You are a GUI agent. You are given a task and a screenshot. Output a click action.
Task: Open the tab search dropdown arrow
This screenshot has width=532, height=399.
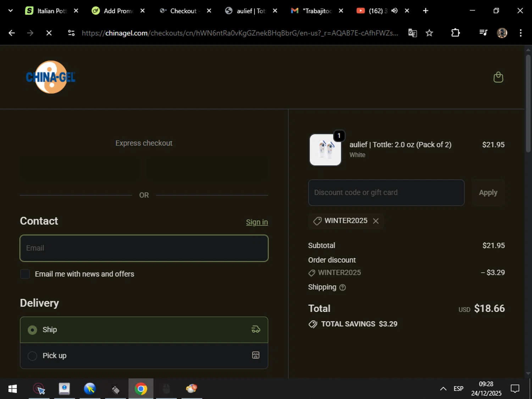[x=10, y=11]
